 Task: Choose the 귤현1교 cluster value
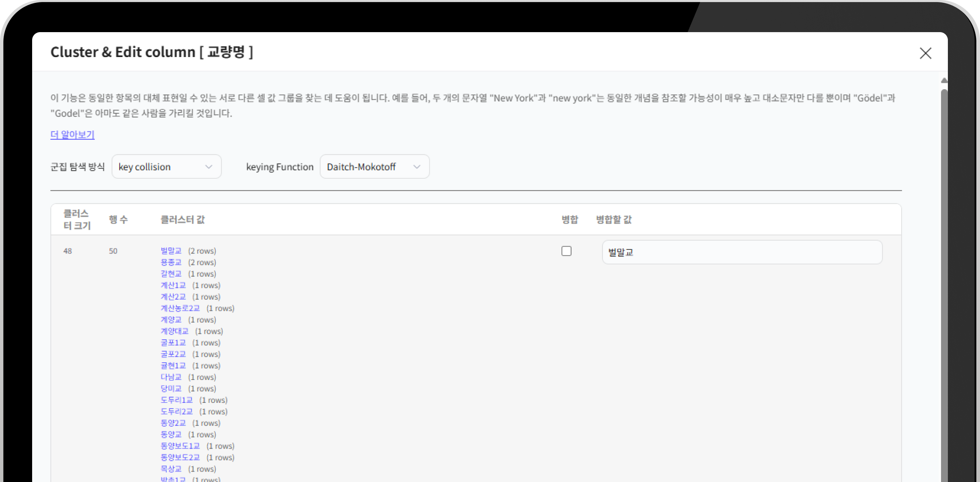tap(173, 366)
